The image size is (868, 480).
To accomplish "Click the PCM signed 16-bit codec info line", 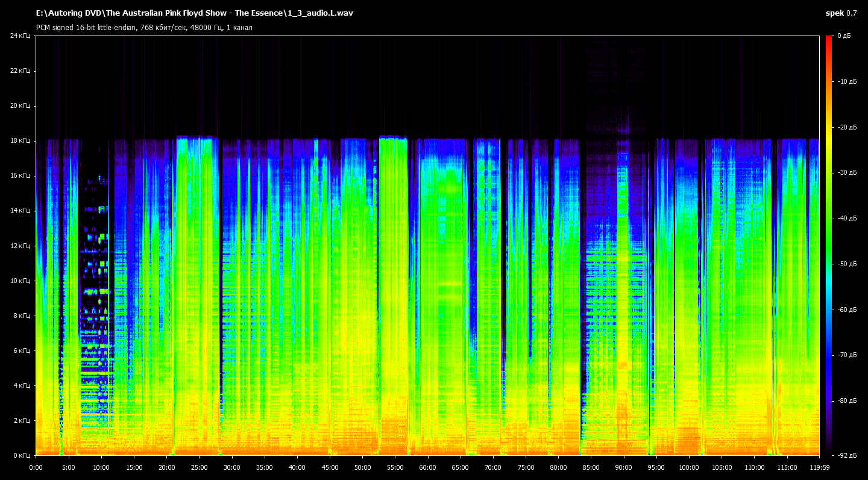I will 143,28.
